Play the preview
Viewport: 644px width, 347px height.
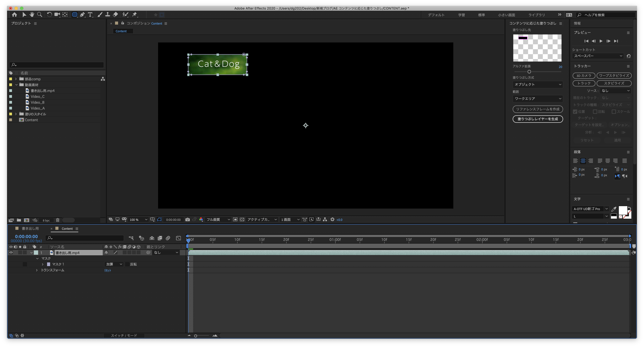(601, 41)
